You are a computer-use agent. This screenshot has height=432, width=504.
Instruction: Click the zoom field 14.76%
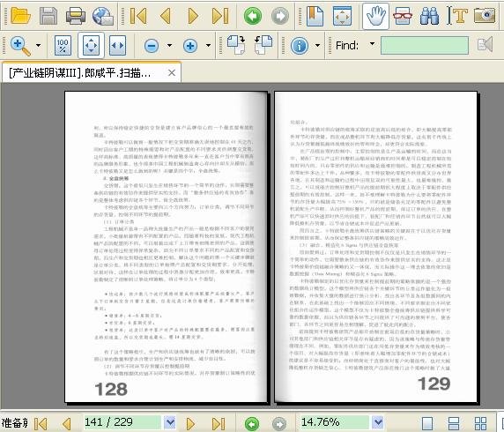tap(334, 422)
